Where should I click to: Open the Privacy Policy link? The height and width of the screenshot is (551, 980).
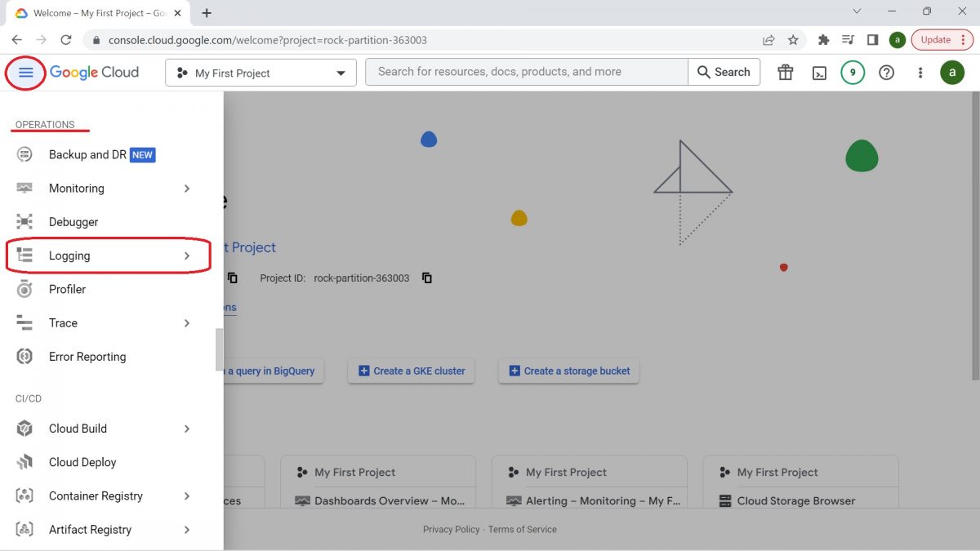click(451, 529)
